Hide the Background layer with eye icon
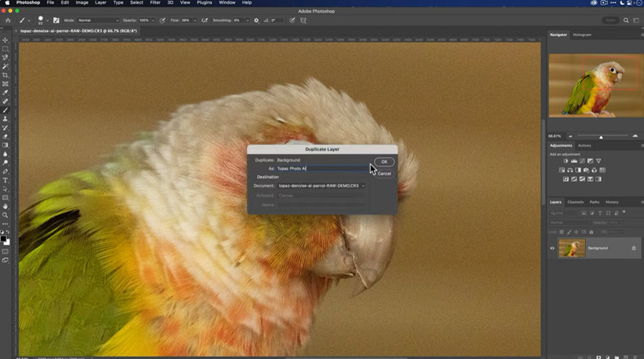 click(552, 248)
